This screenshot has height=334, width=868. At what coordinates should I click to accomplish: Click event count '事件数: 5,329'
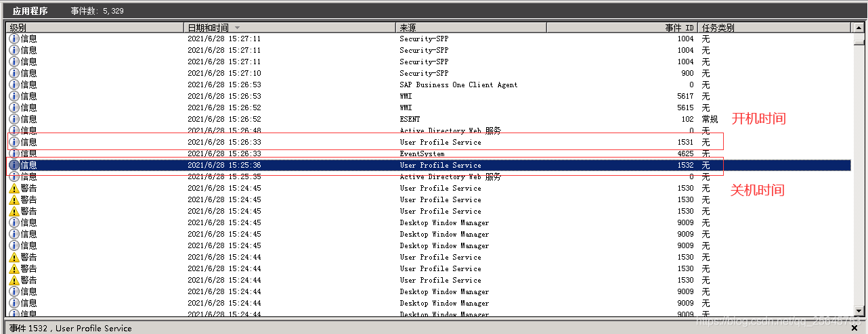pos(97,11)
